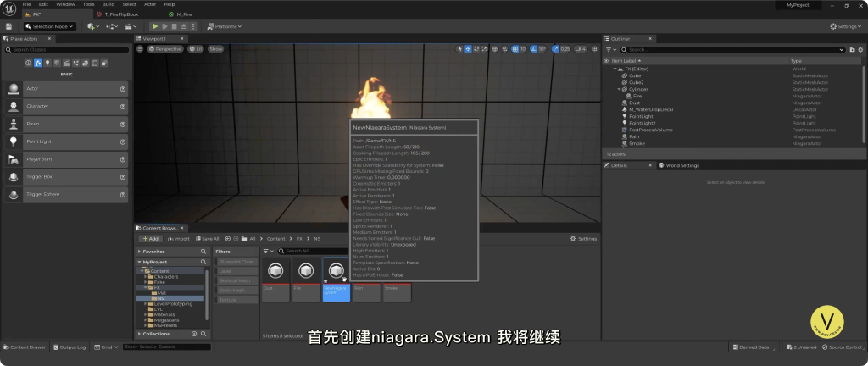Open Content Browser Settings

point(584,239)
